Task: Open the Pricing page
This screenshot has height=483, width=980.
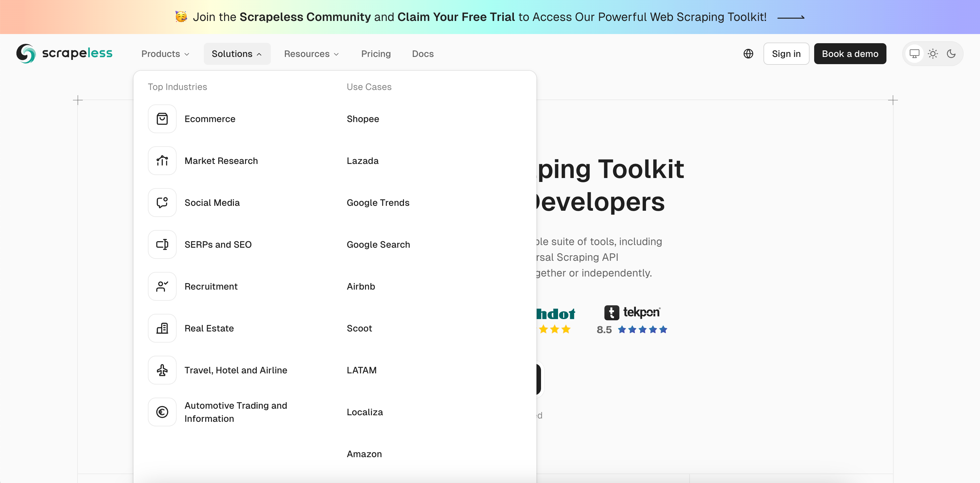Action: [376, 54]
